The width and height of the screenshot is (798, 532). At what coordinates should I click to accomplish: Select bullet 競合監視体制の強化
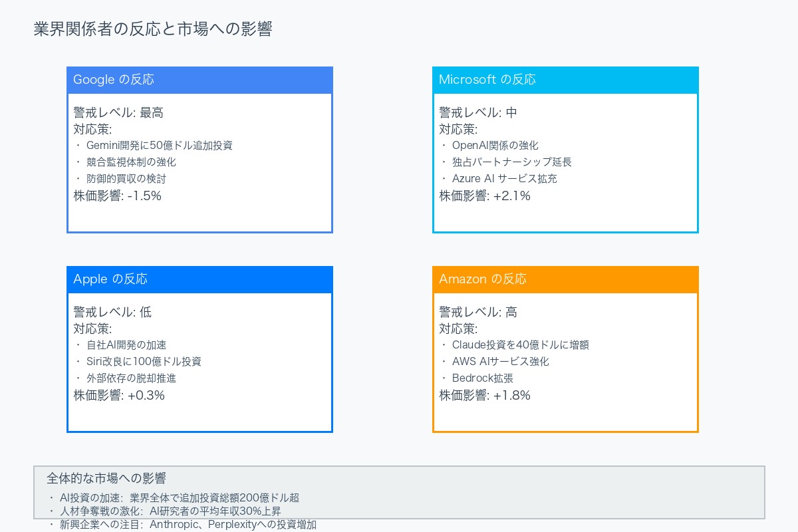(x=126, y=162)
